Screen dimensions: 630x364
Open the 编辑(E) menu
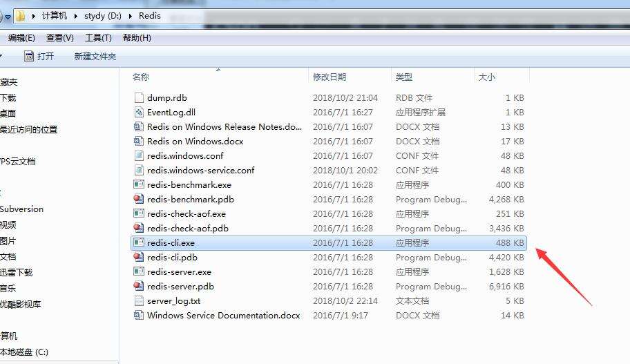click(21, 38)
